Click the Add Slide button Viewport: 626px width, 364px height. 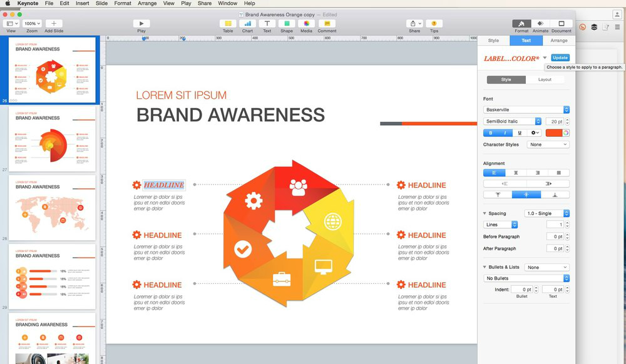pyautogui.click(x=54, y=24)
